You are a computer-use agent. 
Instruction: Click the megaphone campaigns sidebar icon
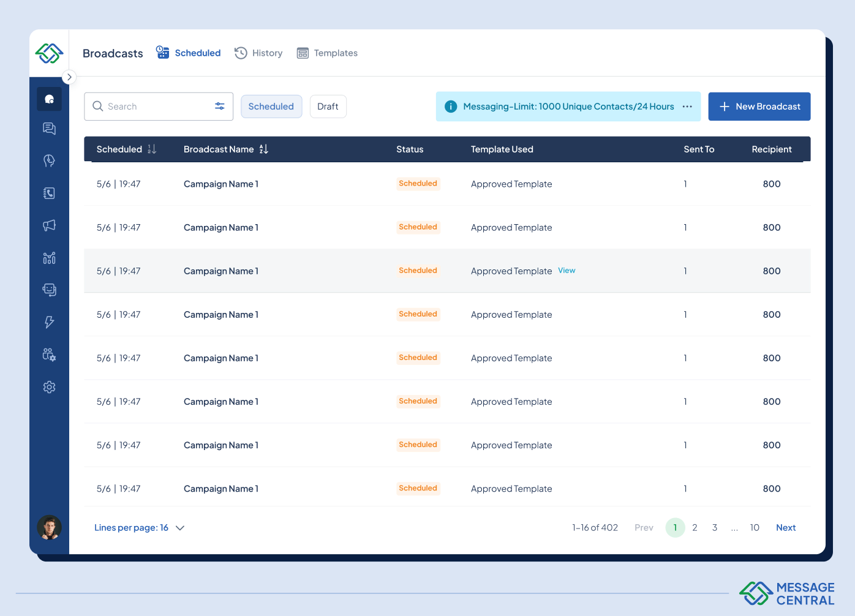(49, 225)
